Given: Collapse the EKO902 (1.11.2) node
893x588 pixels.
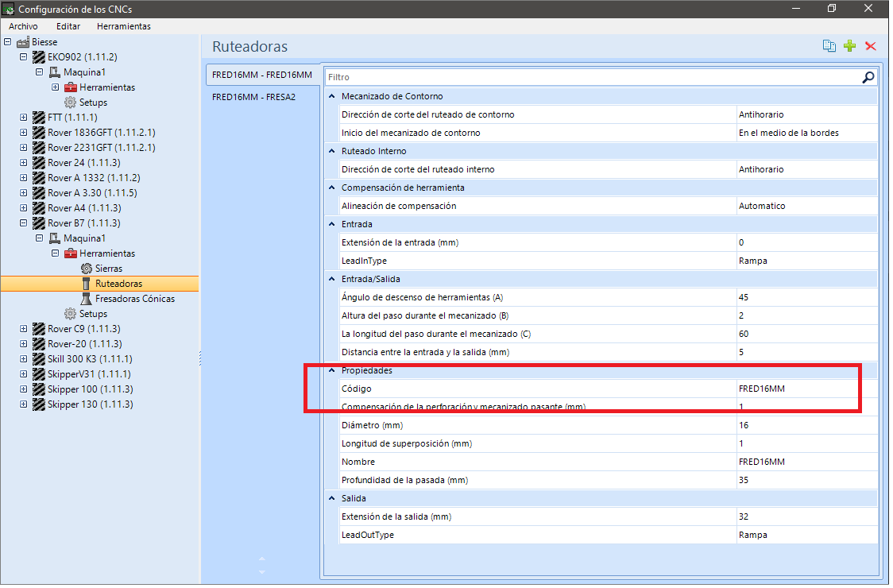Looking at the screenshot, I should tap(23, 57).
